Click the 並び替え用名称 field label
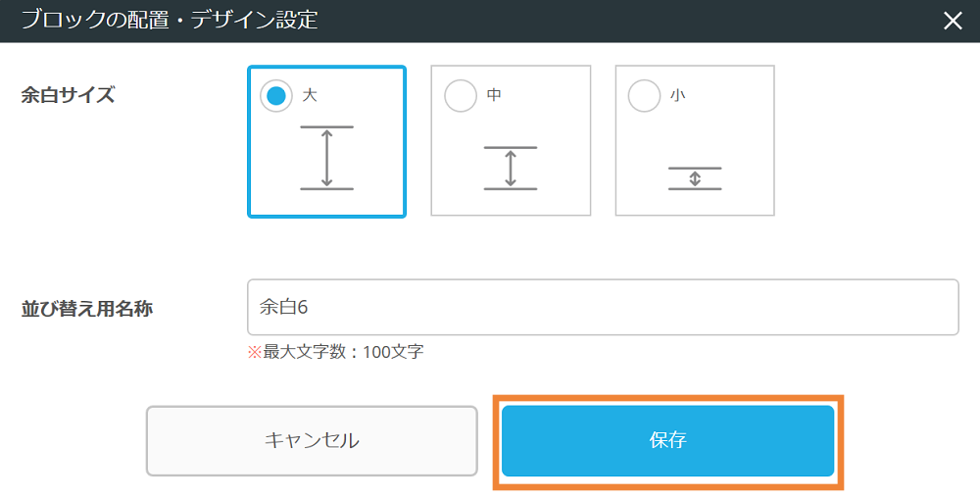The width and height of the screenshot is (980, 498). coord(87,309)
